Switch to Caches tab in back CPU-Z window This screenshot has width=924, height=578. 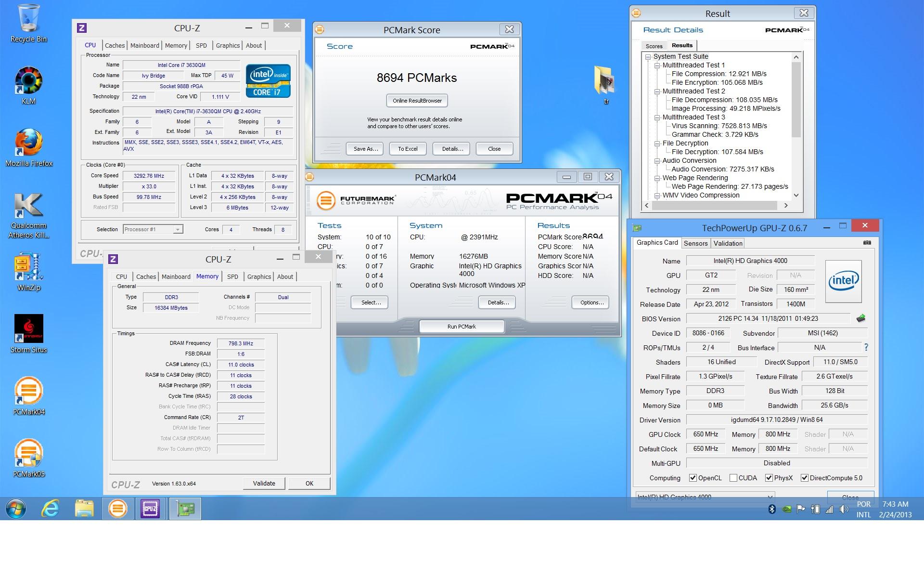click(115, 45)
